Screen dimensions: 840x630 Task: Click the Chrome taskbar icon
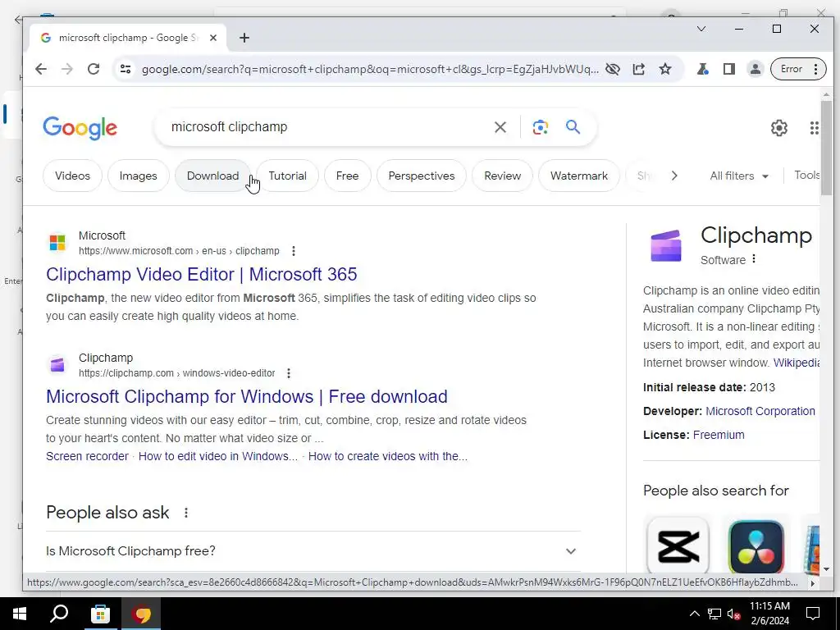(x=141, y=614)
